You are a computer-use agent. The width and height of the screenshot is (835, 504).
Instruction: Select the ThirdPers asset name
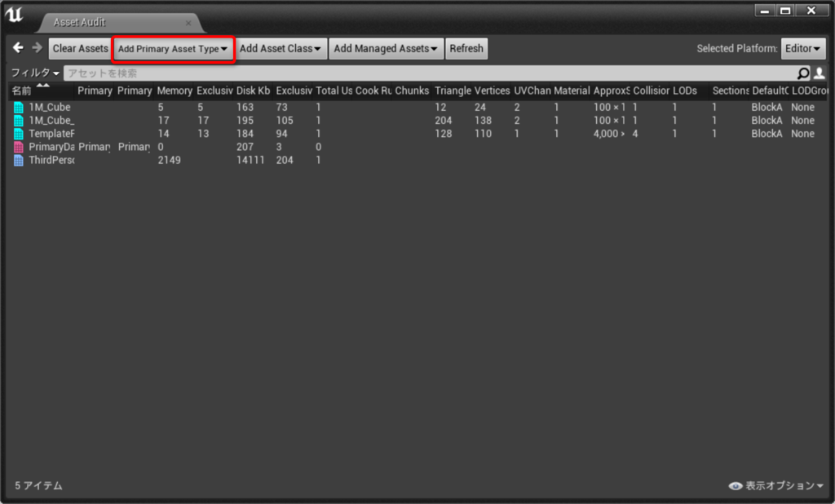(x=51, y=161)
